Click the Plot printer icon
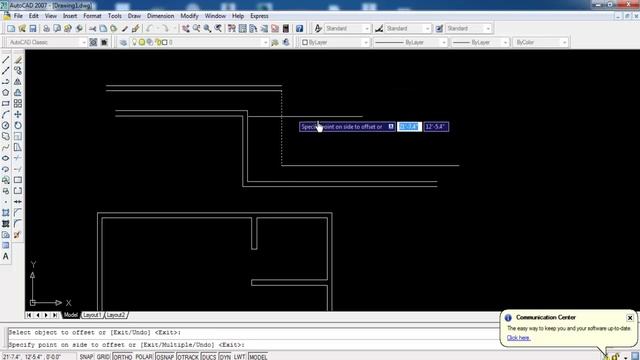This screenshot has width=640, height=360. tap(47, 29)
